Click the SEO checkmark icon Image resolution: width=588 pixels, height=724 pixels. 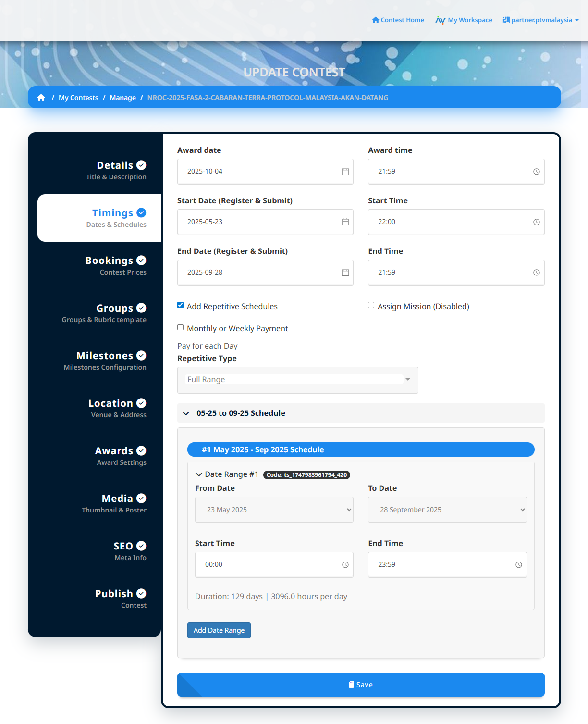[x=141, y=546]
